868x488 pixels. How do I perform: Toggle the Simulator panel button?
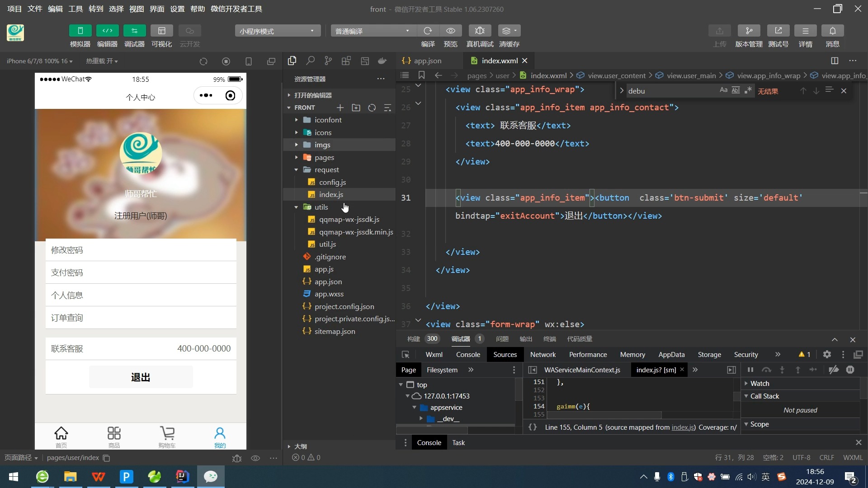coord(80,31)
